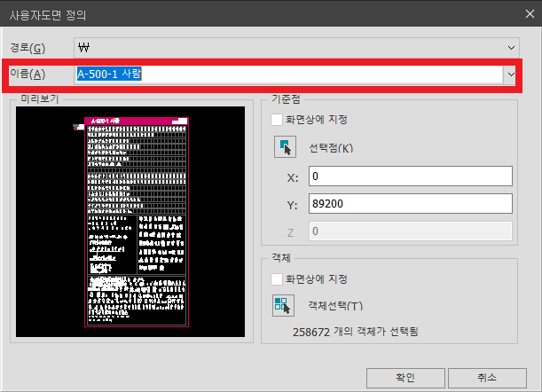Click the 경로(G) label

click(x=27, y=48)
